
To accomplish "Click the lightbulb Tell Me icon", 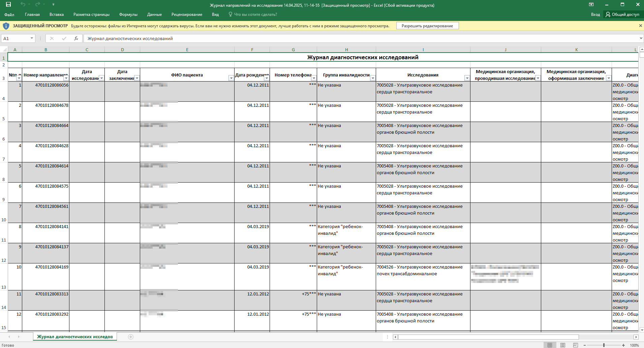I will pos(231,14).
